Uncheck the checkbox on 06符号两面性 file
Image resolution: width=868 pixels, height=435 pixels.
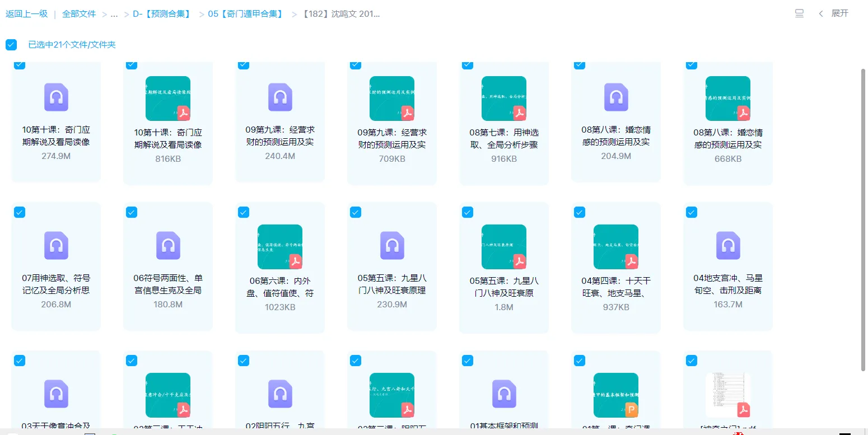point(131,212)
